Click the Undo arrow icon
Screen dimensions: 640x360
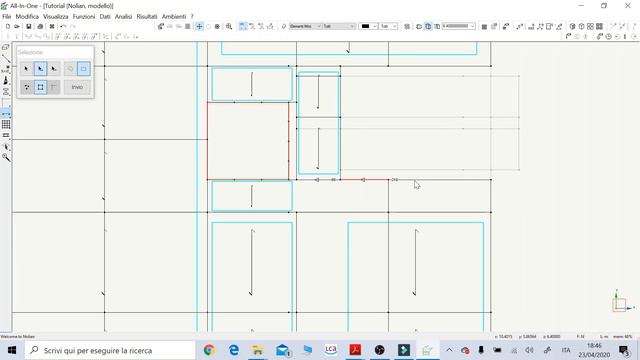[x=63, y=26]
